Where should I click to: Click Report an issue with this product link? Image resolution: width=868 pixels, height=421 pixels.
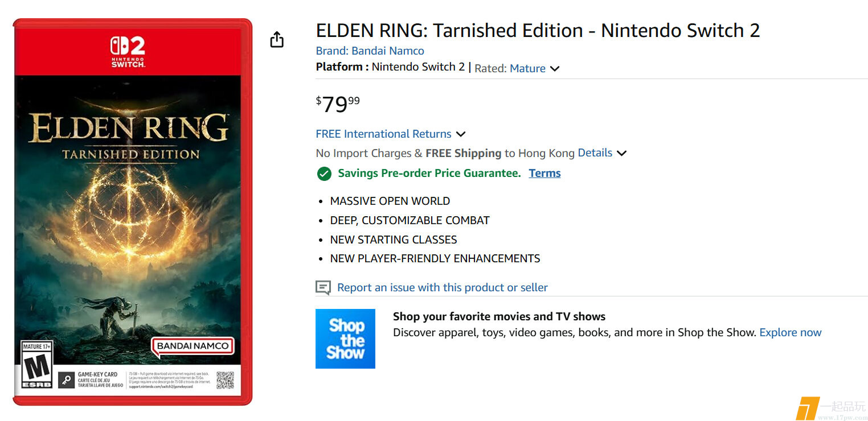click(442, 288)
